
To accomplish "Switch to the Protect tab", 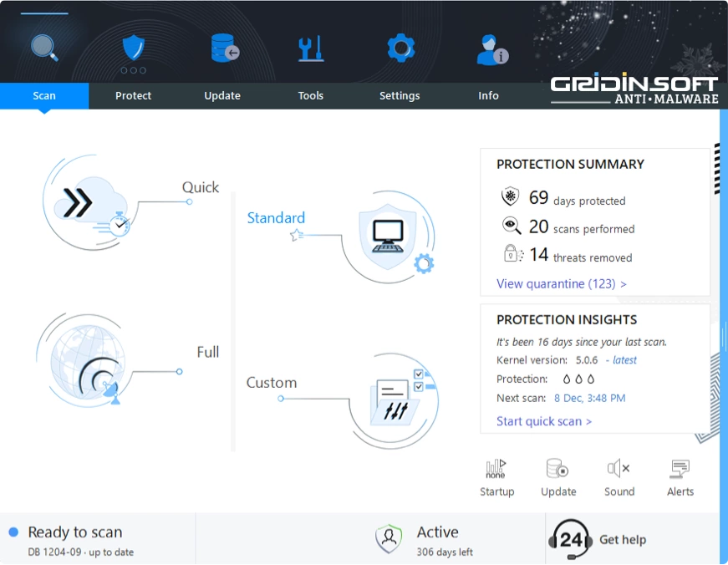I will click(133, 95).
